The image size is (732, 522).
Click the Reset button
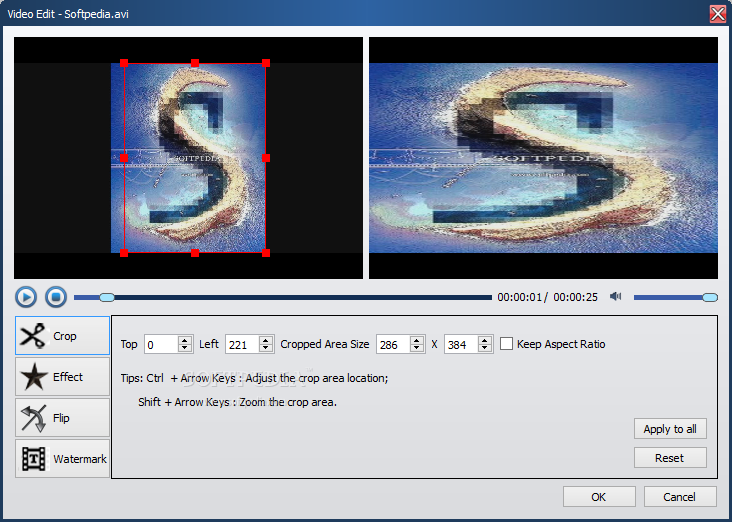pos(670,458)
